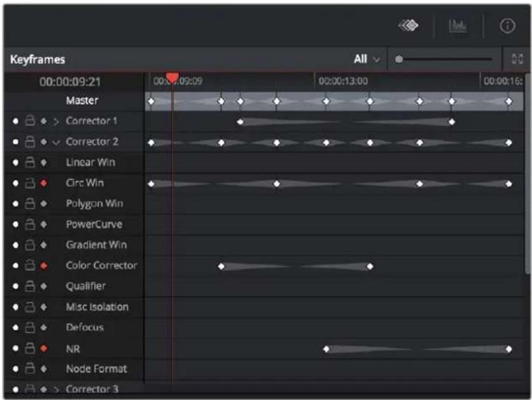This screenshot has height=400, width=532.
Task: Toggle enable dot for Corrector 2
Action: pyautogui.click(x=15, y=142)
